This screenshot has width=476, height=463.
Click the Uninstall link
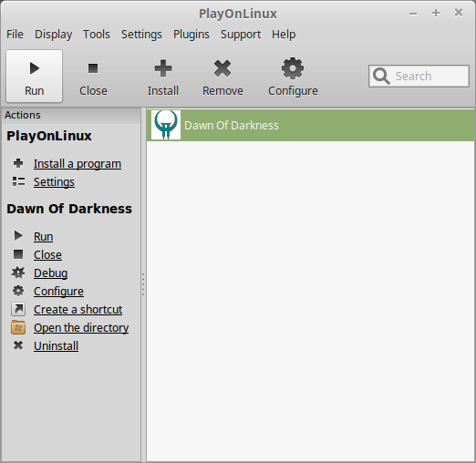tap(57, 346)
